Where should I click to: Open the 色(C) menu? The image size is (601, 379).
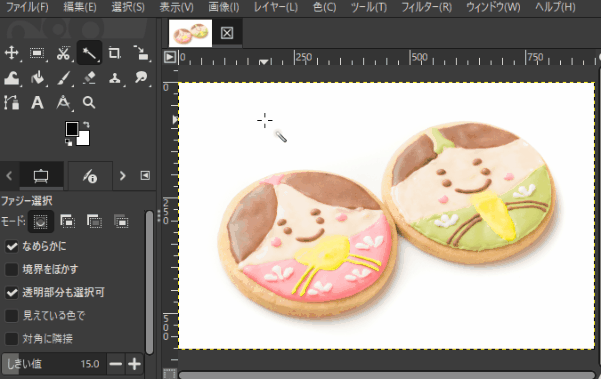[324, 7]
